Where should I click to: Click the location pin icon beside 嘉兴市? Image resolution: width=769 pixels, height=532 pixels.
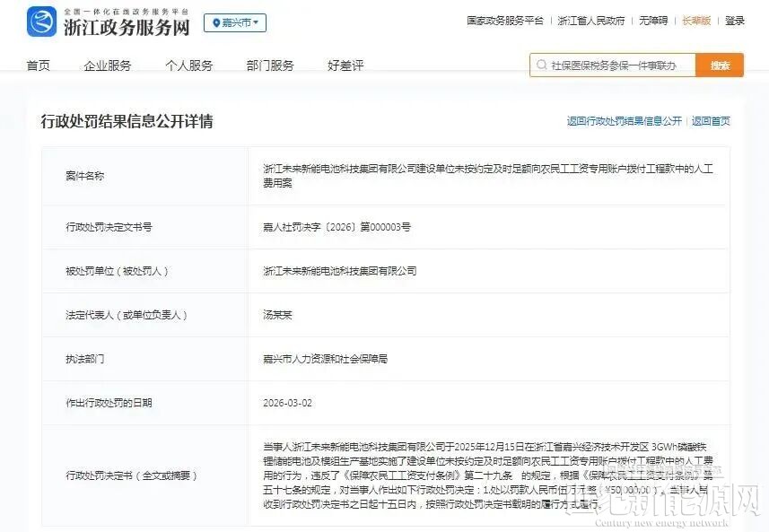215,22
